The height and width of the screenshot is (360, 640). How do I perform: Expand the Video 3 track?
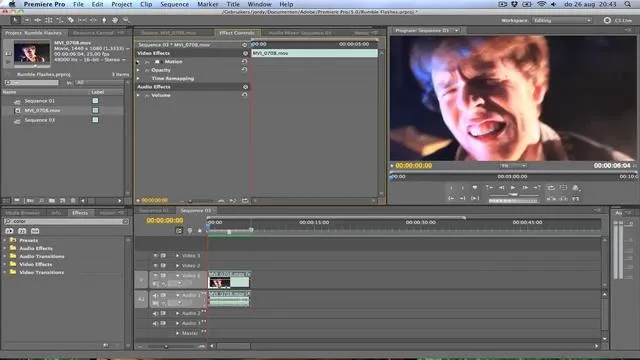coord(178,256)
